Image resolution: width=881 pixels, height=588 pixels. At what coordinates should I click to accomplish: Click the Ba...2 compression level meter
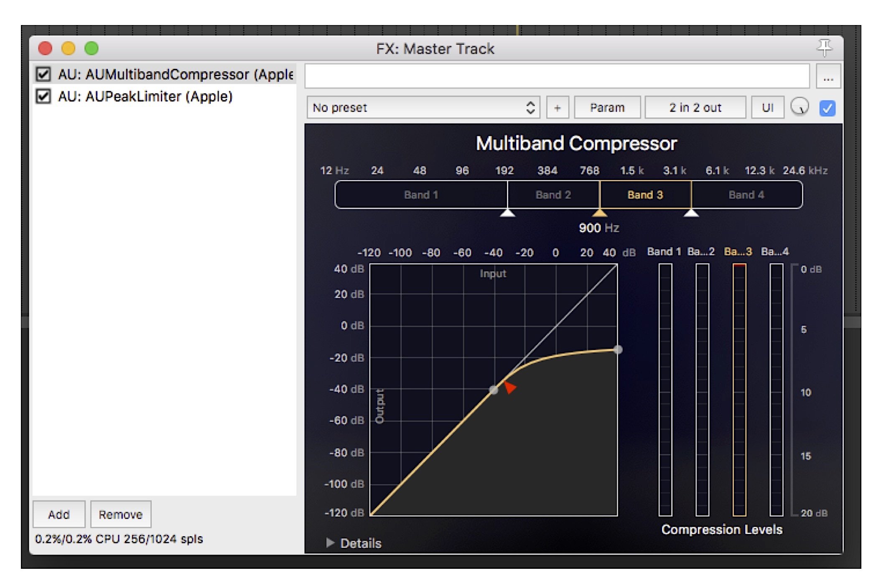[x=702, y=390]
